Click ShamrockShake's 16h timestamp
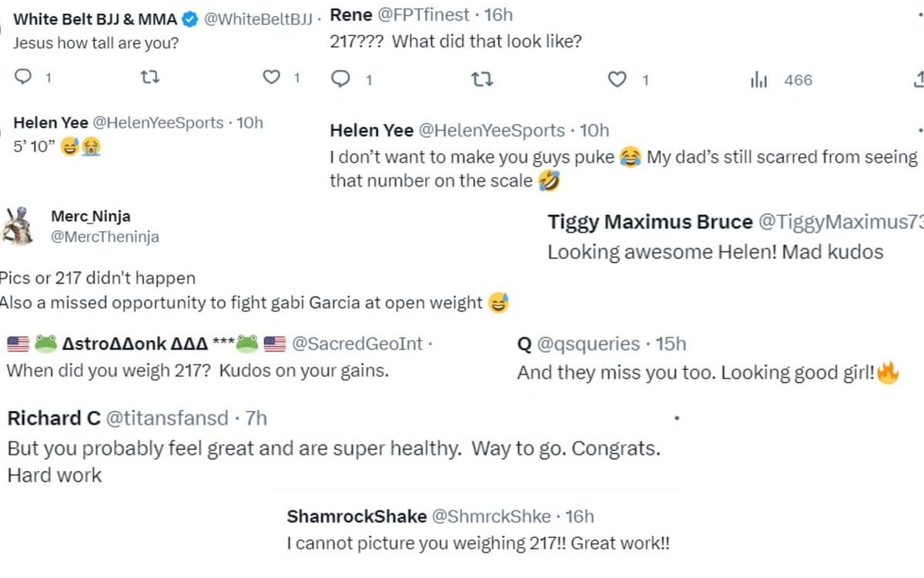 (x=580, y=516)
